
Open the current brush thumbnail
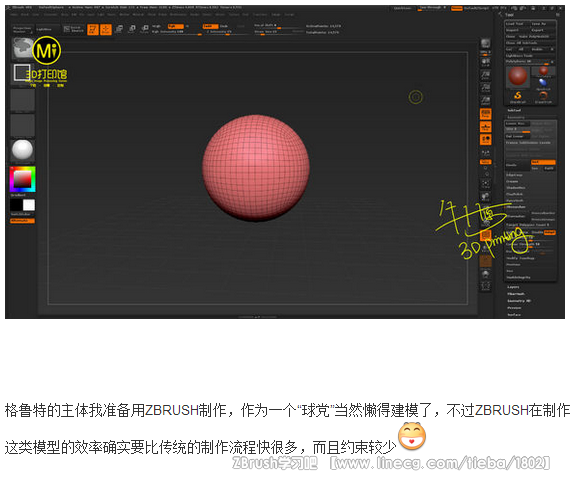(23, 48)
